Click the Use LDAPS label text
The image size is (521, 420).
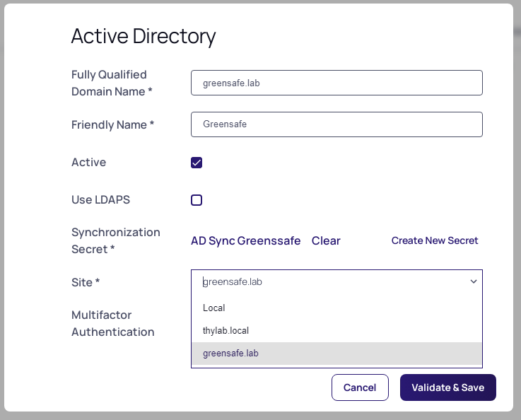point(100,200)
